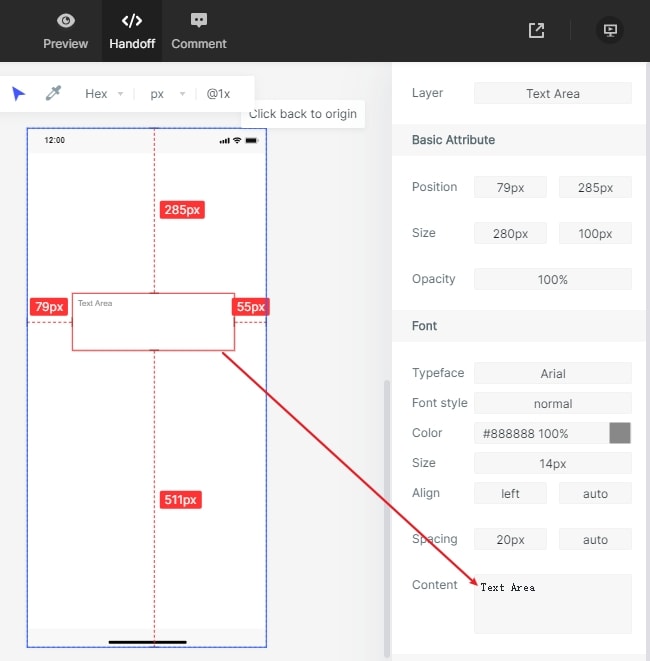The width and height of the screenshot is (650, 661).
Task: Click the Typeface field showing Arial
Action: coord(553,373)
